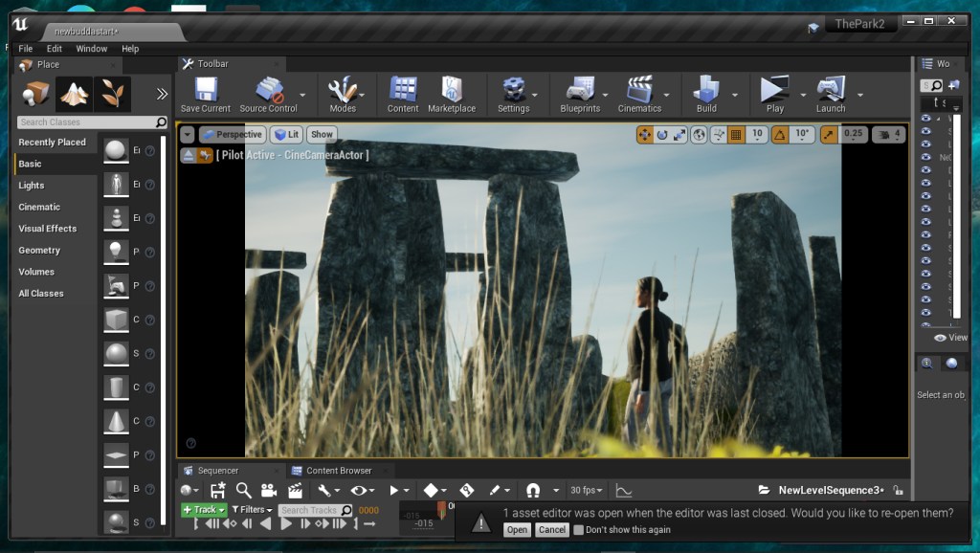The image size is (980, 553).
Task: Select the Foliage mode leaf icon
Action: coord(112,93)
